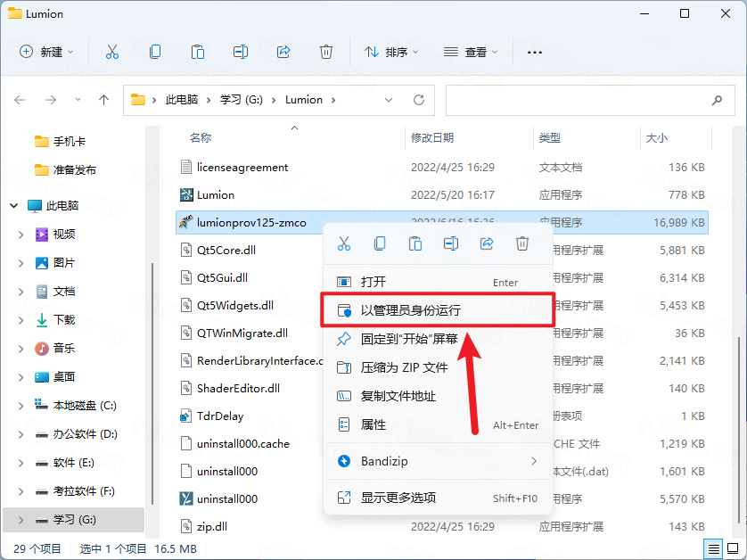This screenshot has width=747, height=560.
Task: Click the toolbar Rename icon
Action: 241,52
